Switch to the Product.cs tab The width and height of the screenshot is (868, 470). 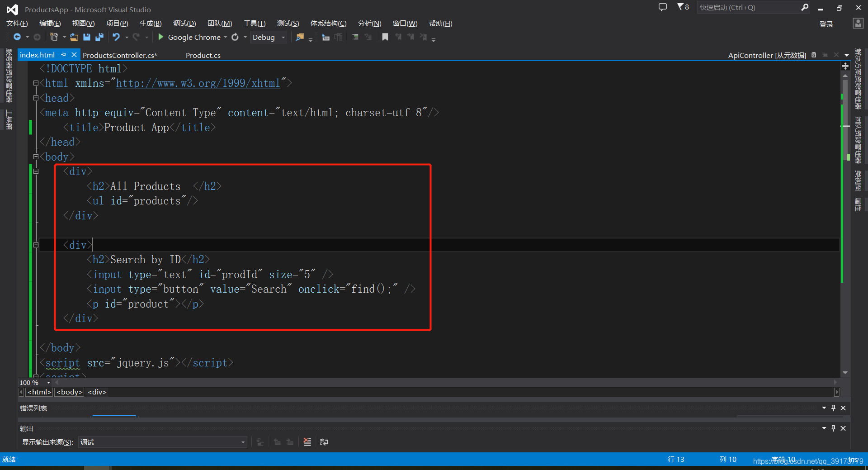click(x=203, y=55)
